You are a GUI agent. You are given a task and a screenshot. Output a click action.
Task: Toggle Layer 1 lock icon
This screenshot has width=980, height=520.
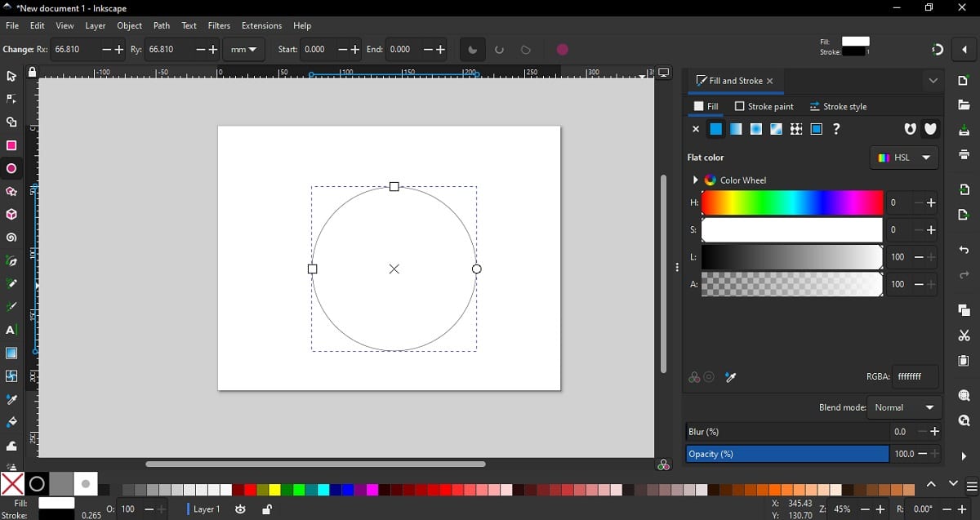(x=266, y=509)
